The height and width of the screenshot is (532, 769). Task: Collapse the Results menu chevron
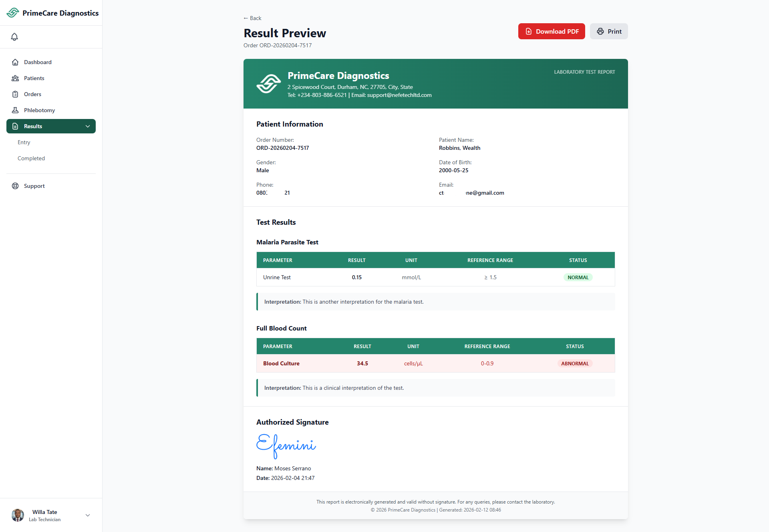[88, 126]
